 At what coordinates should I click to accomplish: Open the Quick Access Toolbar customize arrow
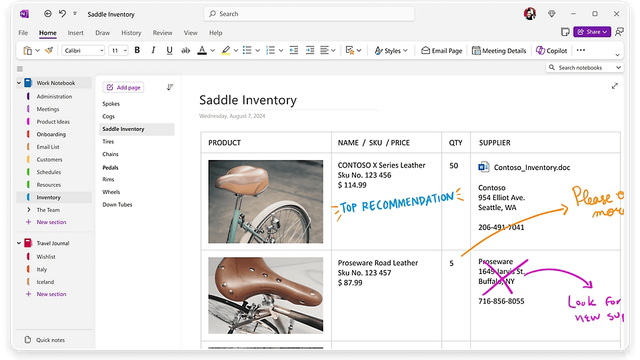pyautogui.click(x=75, y=13)
